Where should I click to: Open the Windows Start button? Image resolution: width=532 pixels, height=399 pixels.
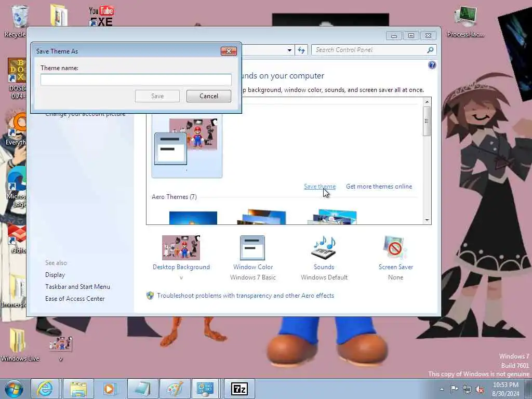[x=14, y=389]
